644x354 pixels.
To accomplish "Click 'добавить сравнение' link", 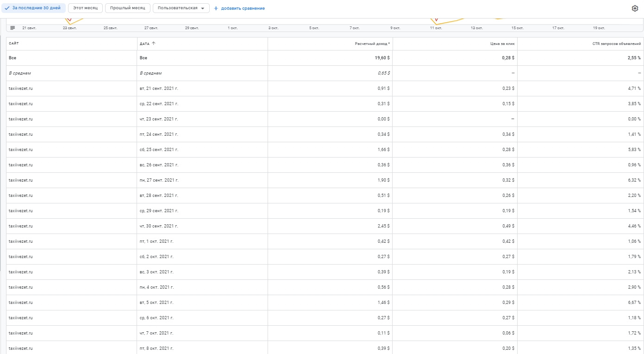I will click(x=243, y=8).
